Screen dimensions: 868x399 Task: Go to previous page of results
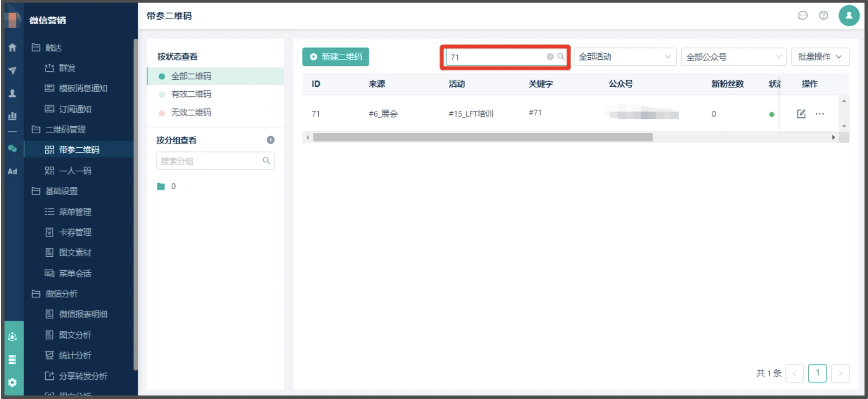pos(795,373)
